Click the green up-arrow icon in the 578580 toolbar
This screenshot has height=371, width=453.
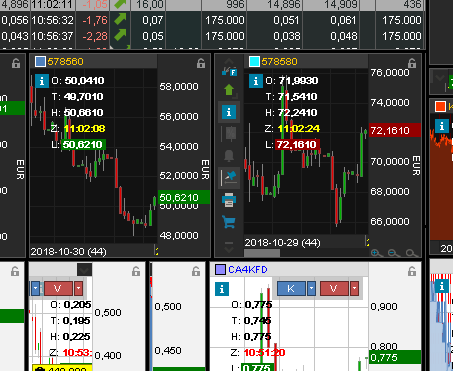click(229, 90)
